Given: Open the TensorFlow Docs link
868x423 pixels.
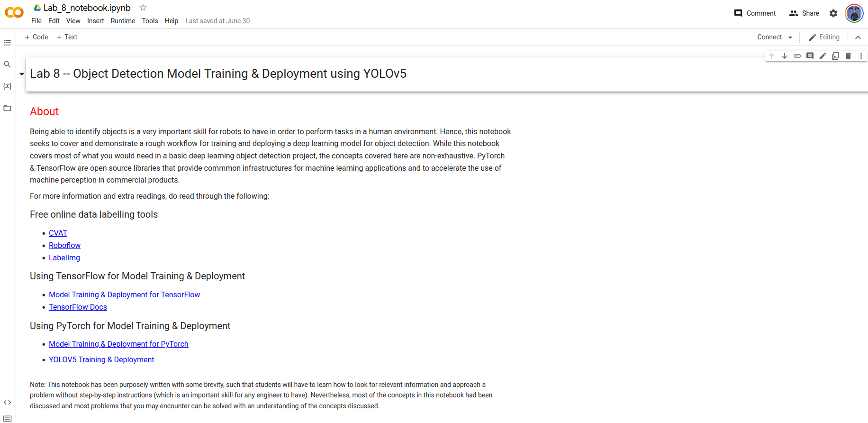Looking at the screenshot, I should 78,307.
